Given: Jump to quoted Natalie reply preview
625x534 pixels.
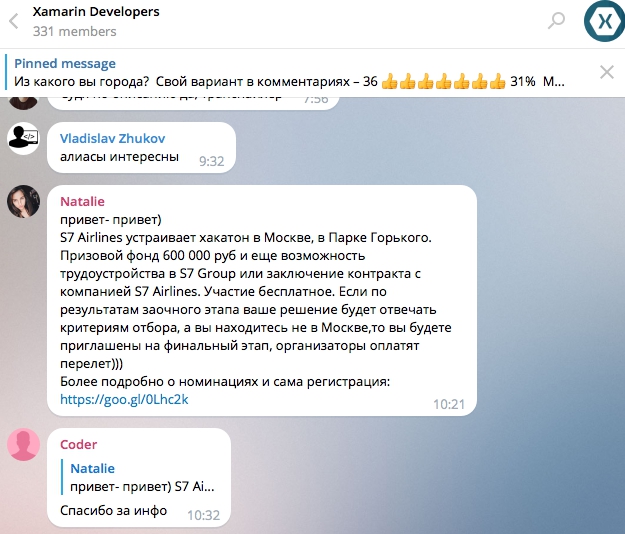Looking at the screenshot, I should [140, 477].
